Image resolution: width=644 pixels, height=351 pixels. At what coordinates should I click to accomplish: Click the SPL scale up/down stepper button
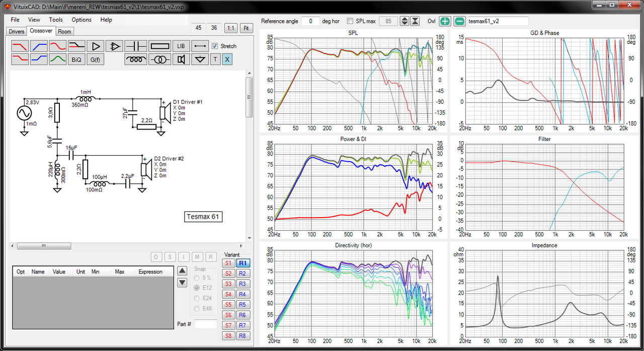[x=405, y=21]
